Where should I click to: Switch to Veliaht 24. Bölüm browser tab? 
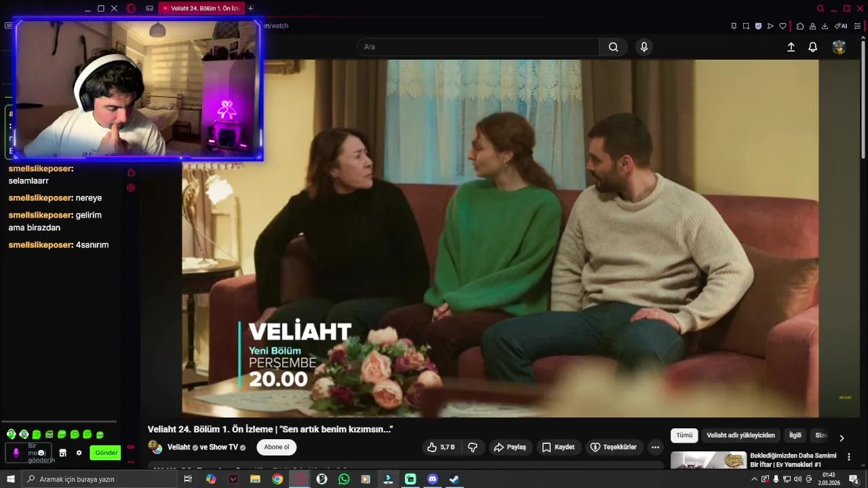point(202,8)
